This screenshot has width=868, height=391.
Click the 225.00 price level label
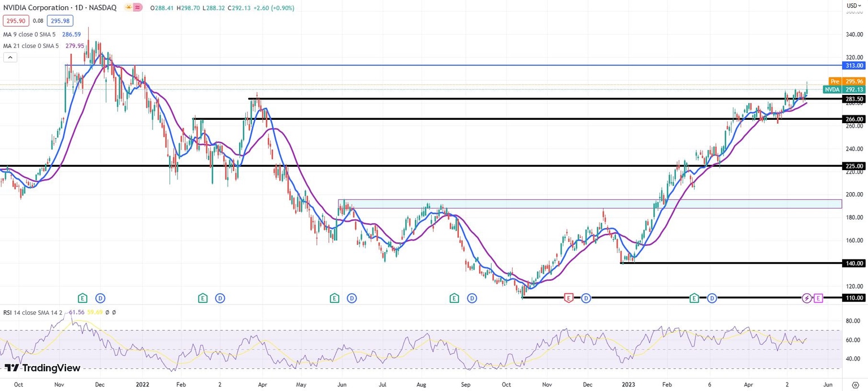pyautogui.click(x=854, y=166)
